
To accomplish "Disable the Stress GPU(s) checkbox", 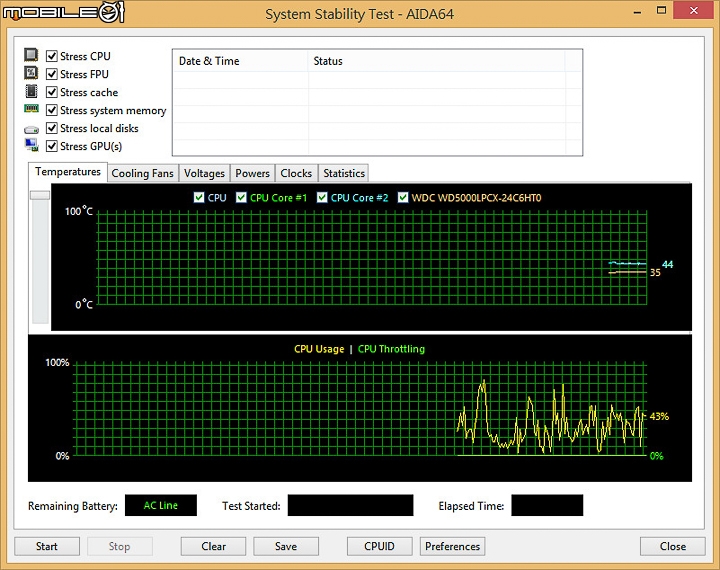I will [52, 146].
